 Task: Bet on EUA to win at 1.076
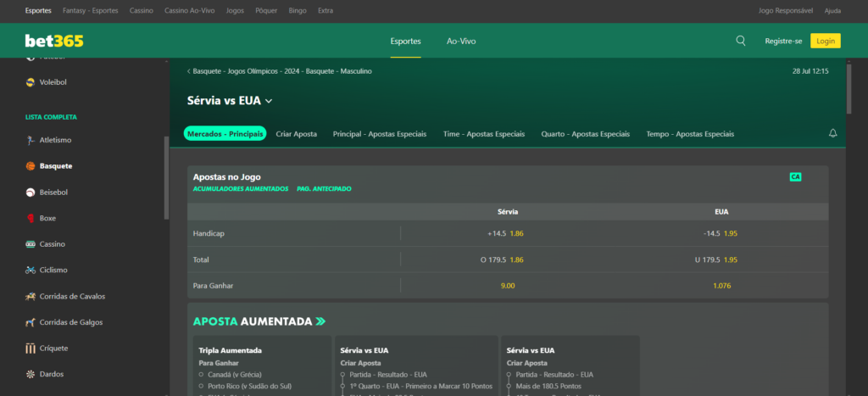[721, 285]
